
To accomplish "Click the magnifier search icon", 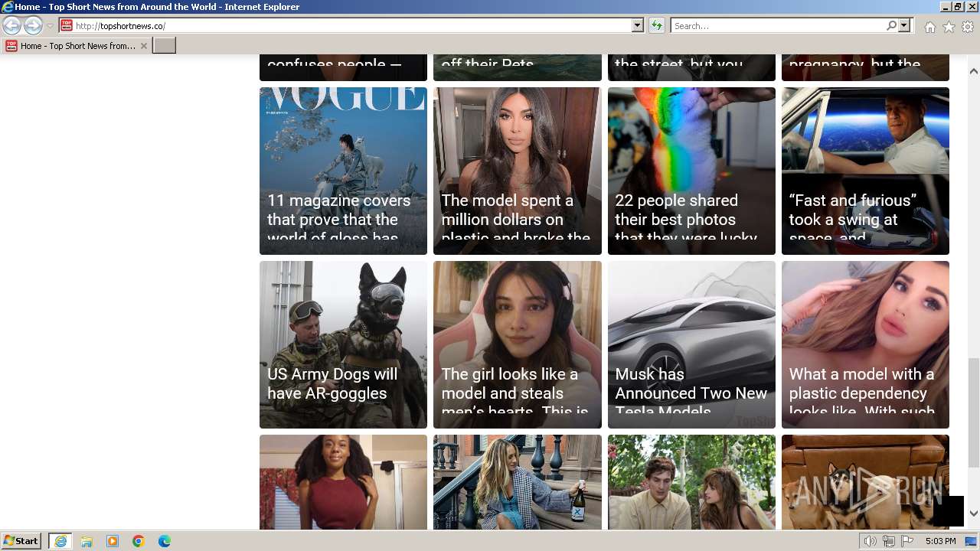I will (891, 26).
